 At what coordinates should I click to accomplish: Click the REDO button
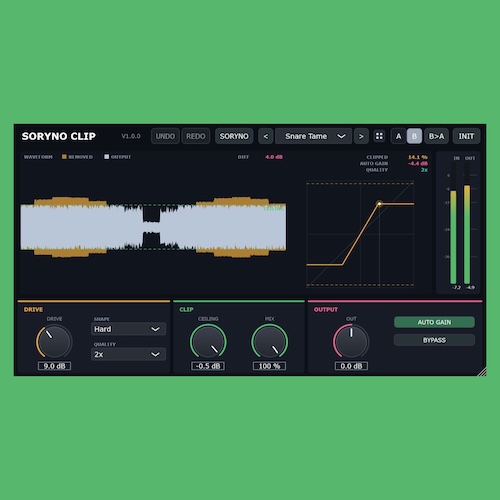[x=196, y=136]
